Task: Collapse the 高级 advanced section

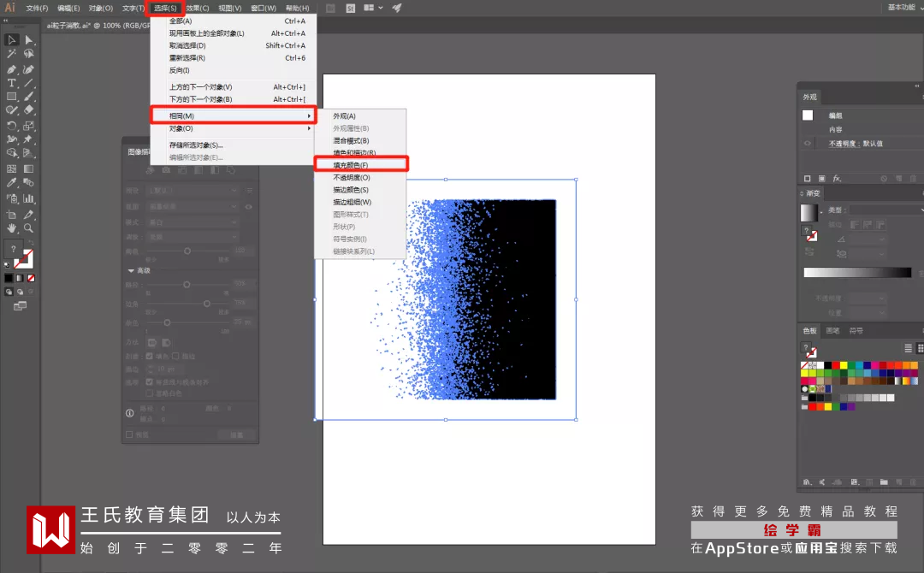Action: coord(131,271)
